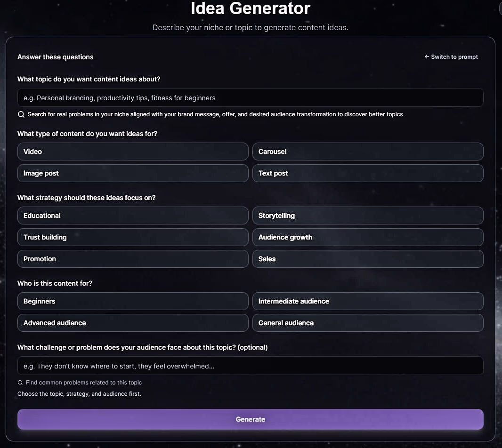
Task: Select the Video content type
Action: [x=133, y=152]
